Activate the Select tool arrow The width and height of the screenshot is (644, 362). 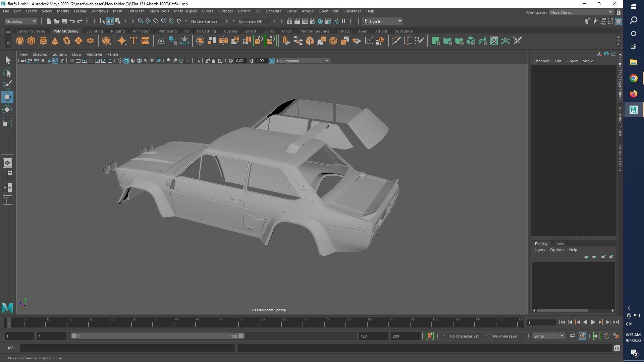pyautogui.click(x=7, y=60)
